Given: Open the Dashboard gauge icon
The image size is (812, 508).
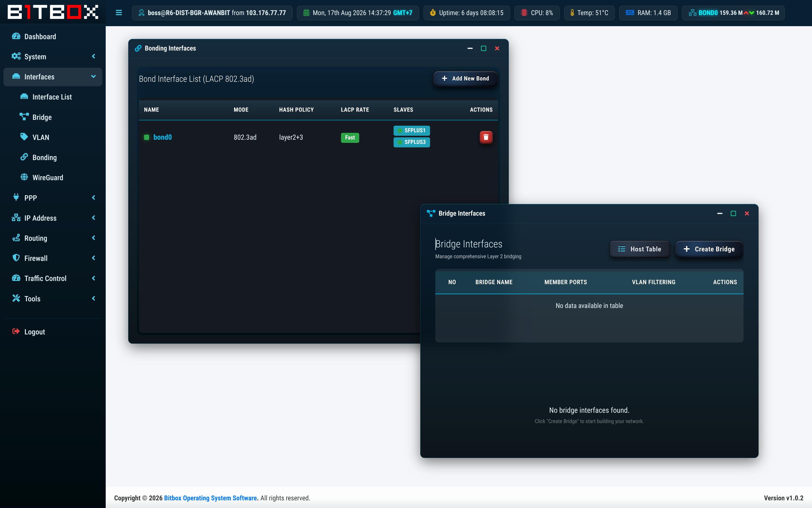Looking at the screenshot, I should (x=16, y=36).
